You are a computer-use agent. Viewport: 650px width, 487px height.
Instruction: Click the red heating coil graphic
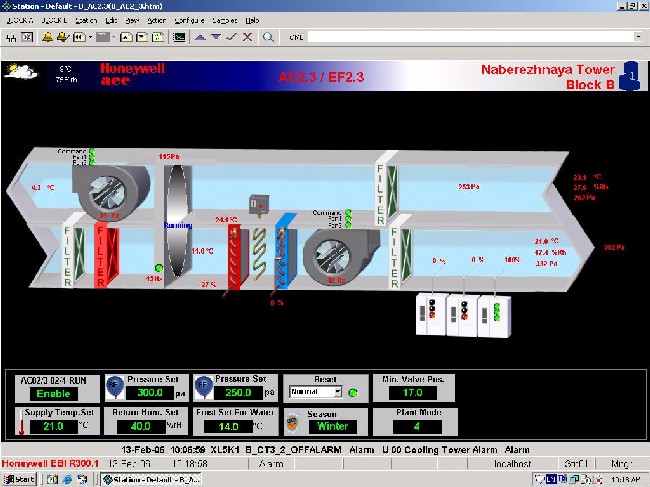[238, 256]
